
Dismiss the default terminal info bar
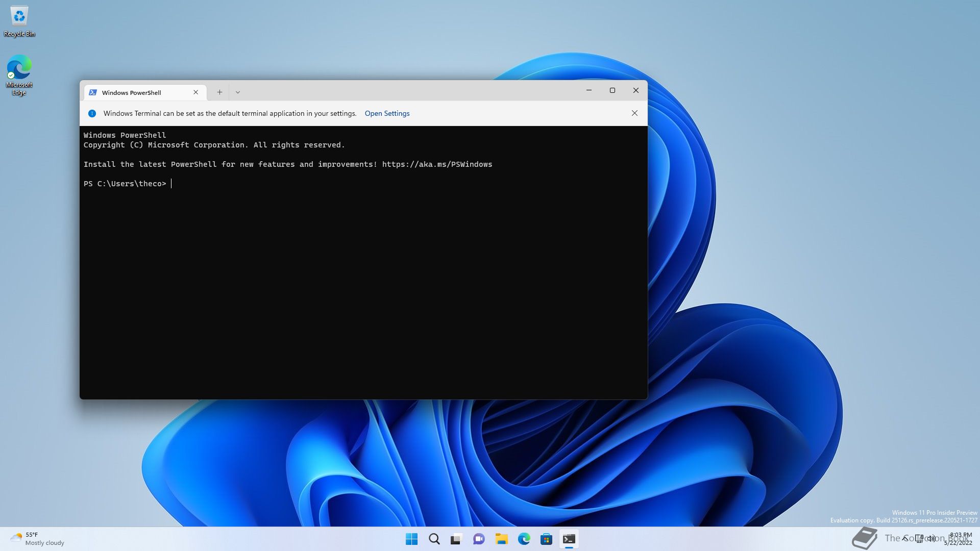point(634,113)
